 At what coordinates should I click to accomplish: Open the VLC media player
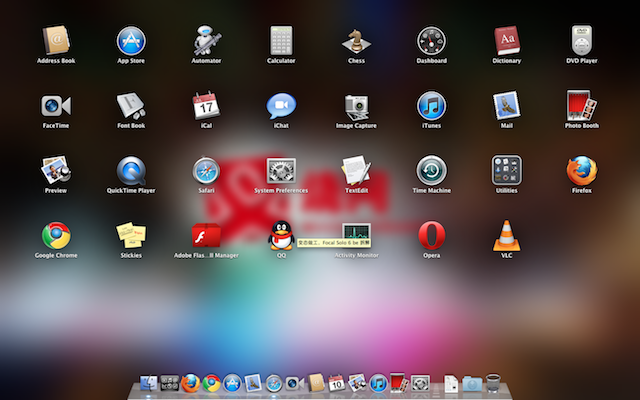pyautogui.click(x=507, y=236)
